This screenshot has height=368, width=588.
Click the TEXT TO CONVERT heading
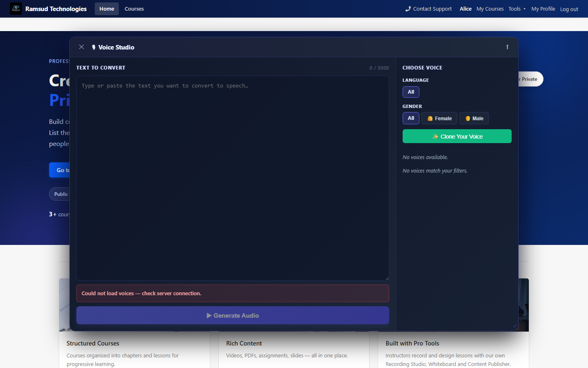coord(101,68)
